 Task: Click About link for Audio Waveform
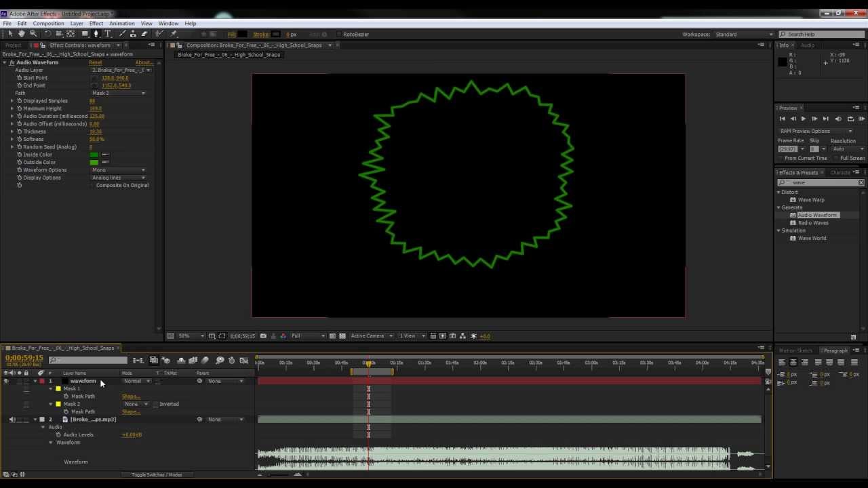tap(144, 62)
